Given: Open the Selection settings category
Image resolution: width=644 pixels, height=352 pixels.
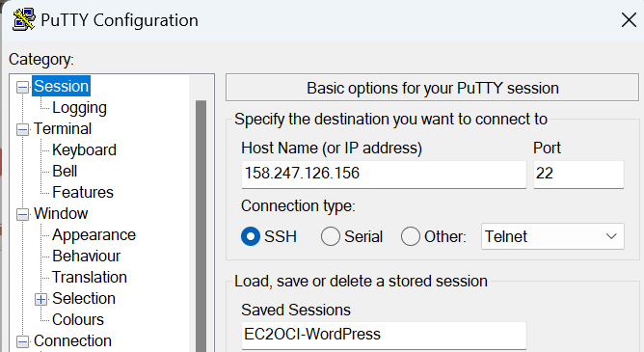Looking at the screenshot, I should [83, 299].
